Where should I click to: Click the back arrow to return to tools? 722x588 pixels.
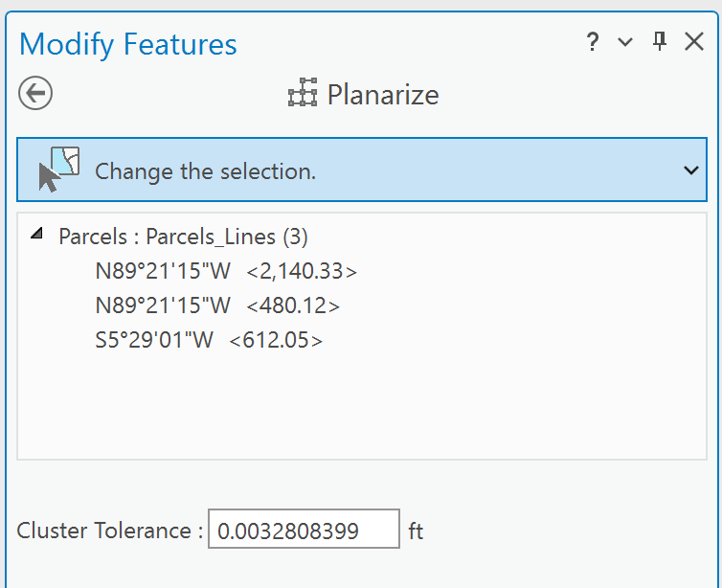35,94
